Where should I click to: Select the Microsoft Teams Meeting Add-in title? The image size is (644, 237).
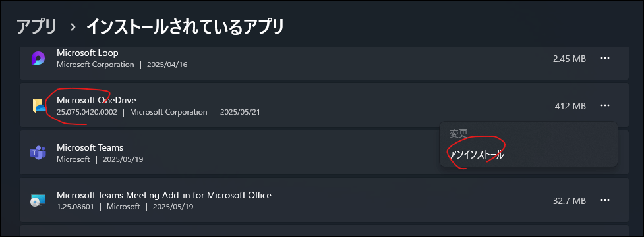point(164,195)
